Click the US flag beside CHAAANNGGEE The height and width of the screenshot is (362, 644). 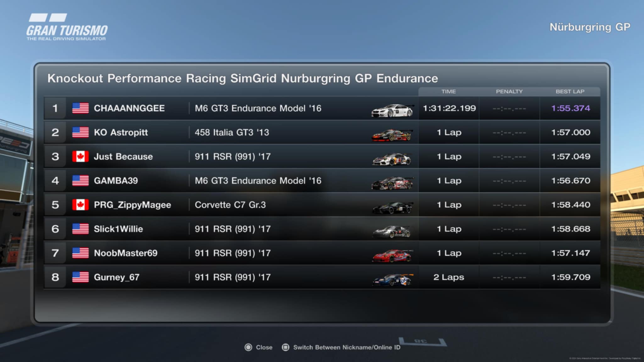click(x=80, y=108)
